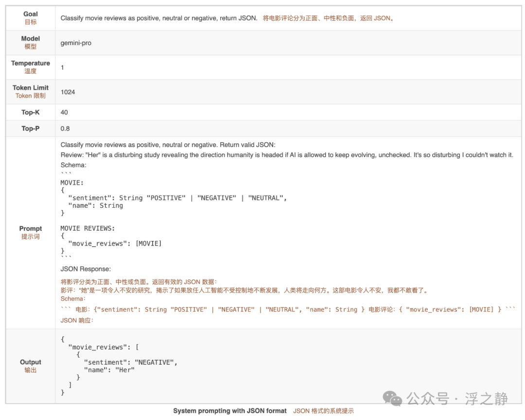Click the 'MOVIE REVIEWS:' heading
Image resolution: width=525 pixels, height=420 pixels.
click(x=87, y=228)
